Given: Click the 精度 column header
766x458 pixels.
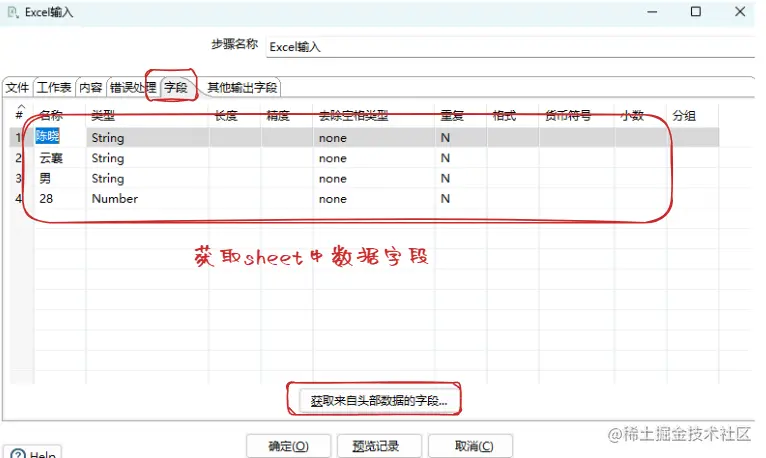Looking at the screenshot, I should (287, 116).
